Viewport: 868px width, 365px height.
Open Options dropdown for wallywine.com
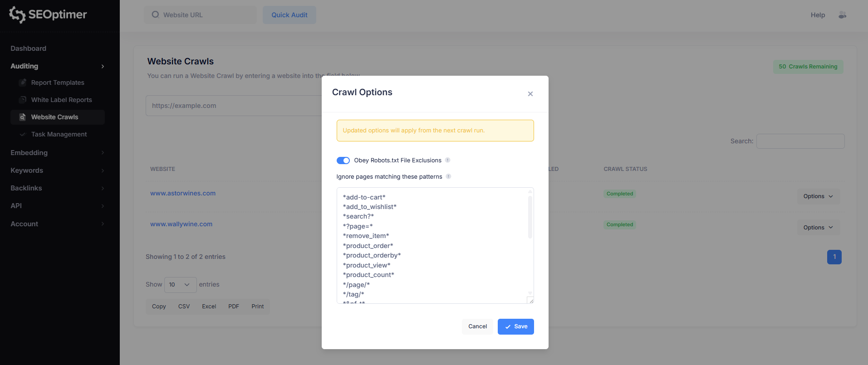click(x=818, y=228)
